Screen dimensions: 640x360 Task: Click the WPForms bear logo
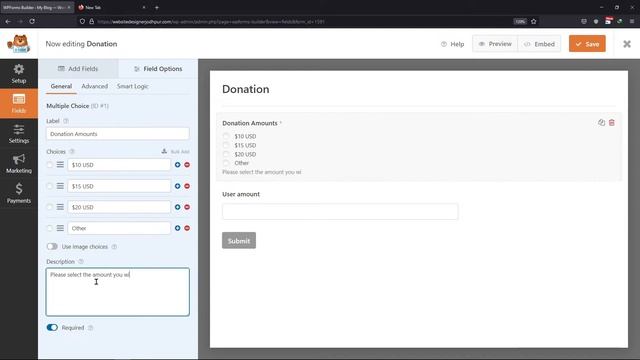(19, 44)
